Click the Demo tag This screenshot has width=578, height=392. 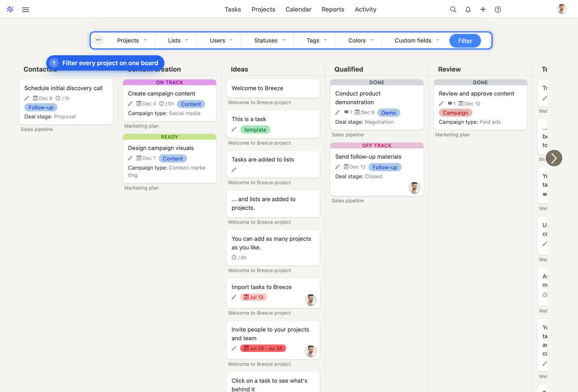point(389,113)
